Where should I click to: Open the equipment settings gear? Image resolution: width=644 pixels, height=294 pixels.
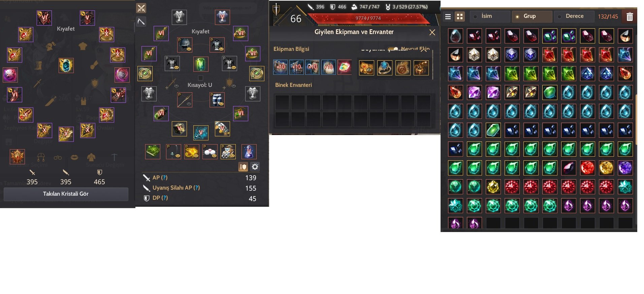tap(255, 167)
